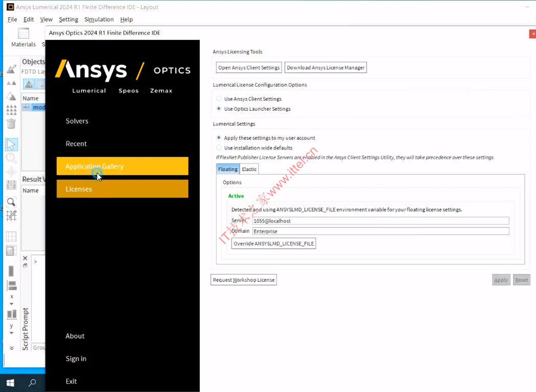Click the Name column header in Objects Tree
This screenshot has height=392, width=536.
pyautogui.click(x=33, y=99)
